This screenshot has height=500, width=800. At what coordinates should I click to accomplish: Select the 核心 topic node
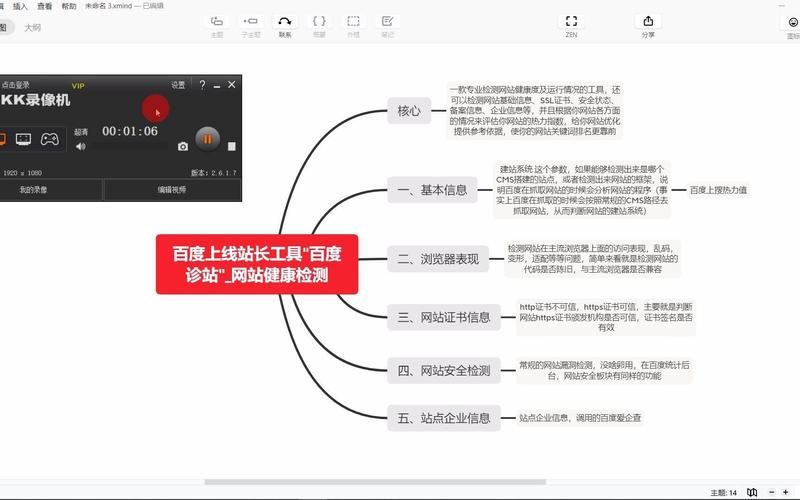409,111
